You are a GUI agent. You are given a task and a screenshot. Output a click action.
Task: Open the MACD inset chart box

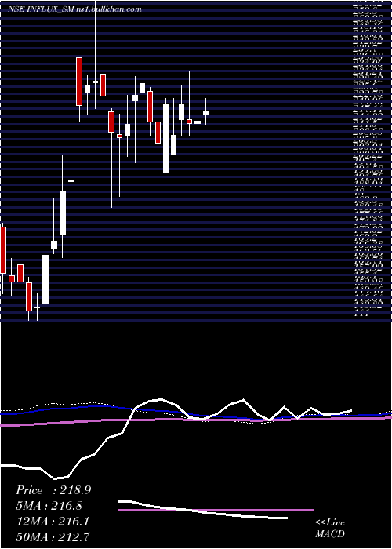[x=216, y=510]
